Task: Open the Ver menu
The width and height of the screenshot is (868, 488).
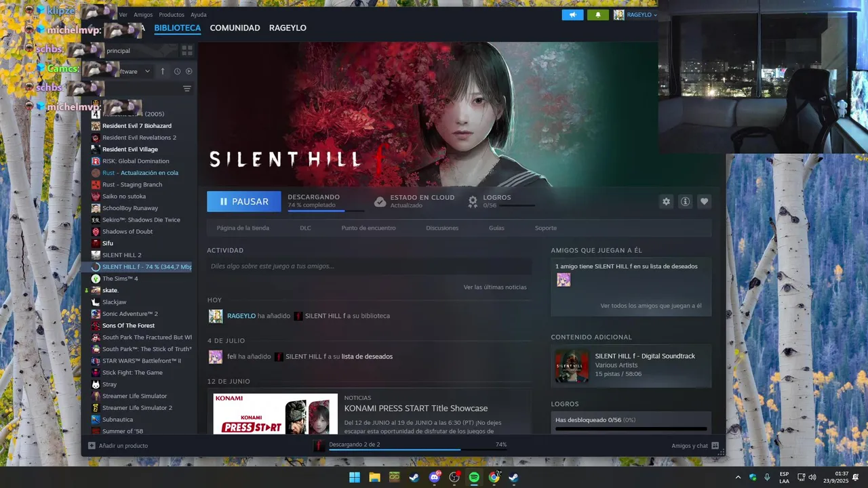Action: click(x=123, y=15)
